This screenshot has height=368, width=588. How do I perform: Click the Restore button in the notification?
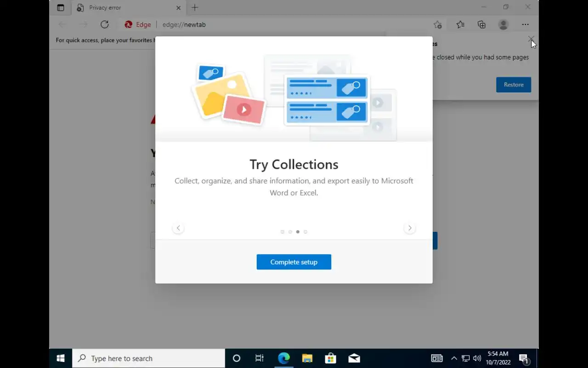[x=514, y=85]
